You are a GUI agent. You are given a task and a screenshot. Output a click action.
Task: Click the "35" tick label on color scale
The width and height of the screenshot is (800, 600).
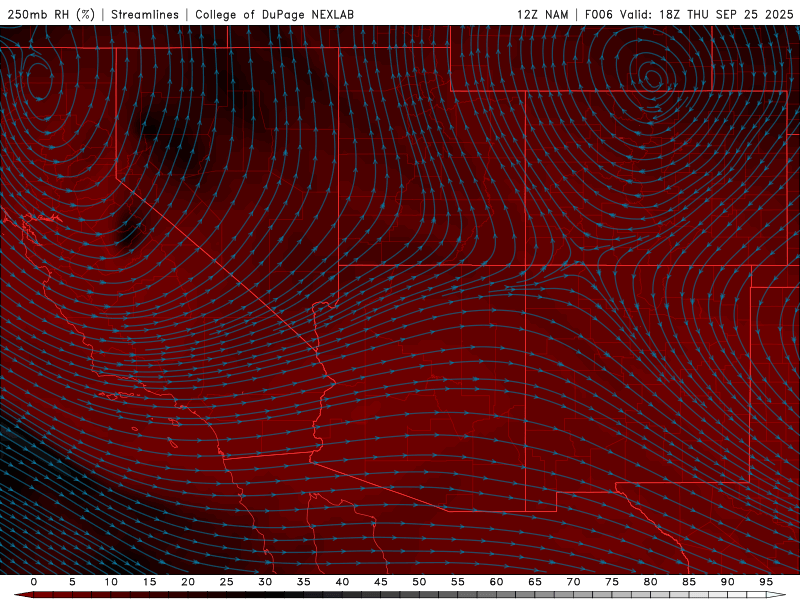pos(304,582)
